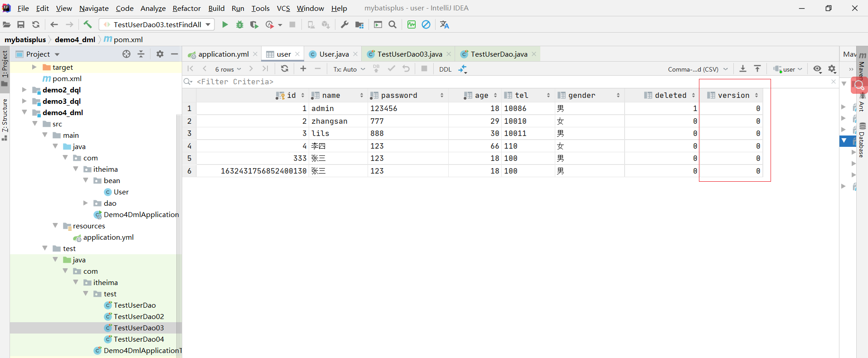Image resolution: width=868 pixels, height=358 pixels.
Task: Export table data with the download icon
Action: point(743,68)
